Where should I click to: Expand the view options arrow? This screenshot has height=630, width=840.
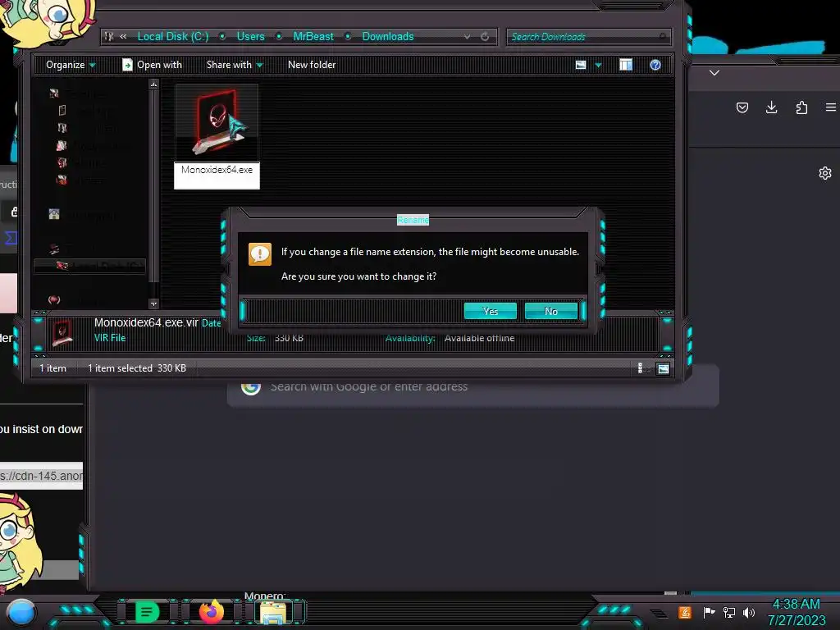pyautogui.click(x=598, y=66)
